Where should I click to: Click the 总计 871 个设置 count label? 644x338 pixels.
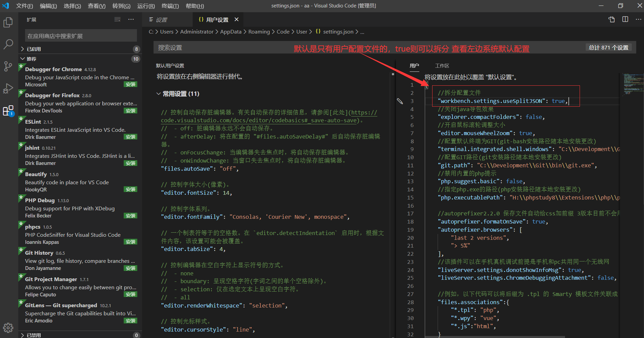(608, 48)
